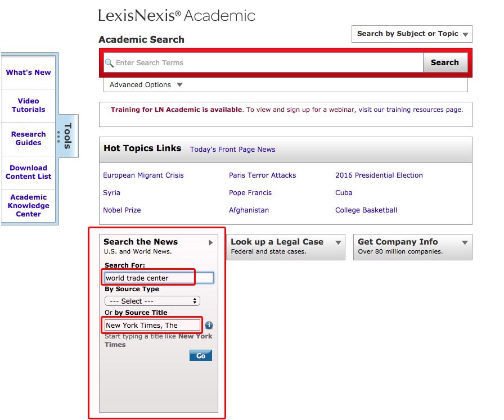The height and width of the screenshot is (420, 504).
Task: Open Video Tutorials in the sidebar
Action: pos(28,105)
